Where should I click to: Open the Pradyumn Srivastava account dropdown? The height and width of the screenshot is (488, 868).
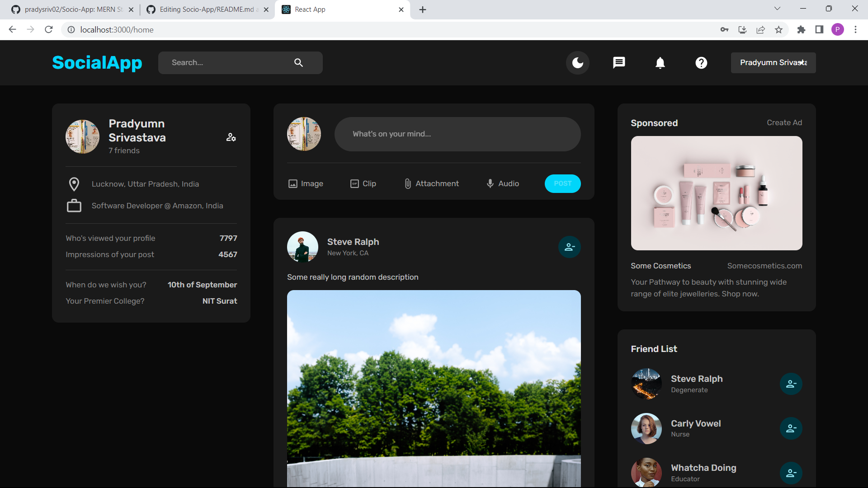[773, 62]
